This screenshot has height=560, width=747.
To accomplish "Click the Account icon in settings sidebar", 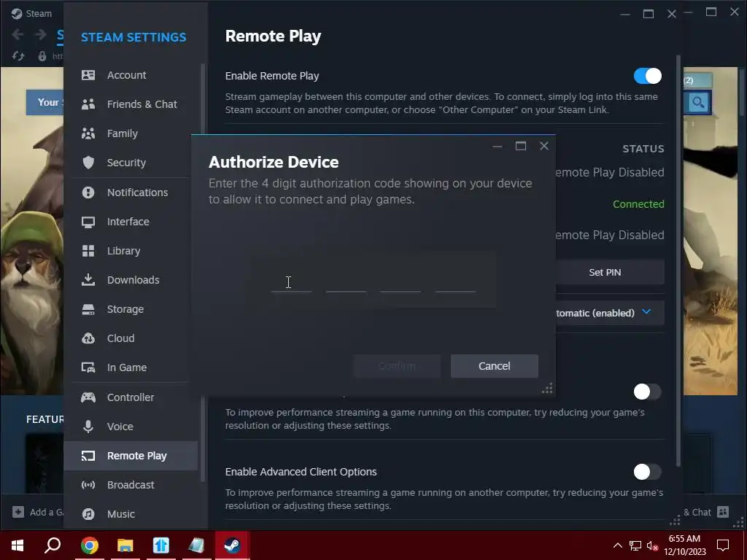I will click(88, 75).
